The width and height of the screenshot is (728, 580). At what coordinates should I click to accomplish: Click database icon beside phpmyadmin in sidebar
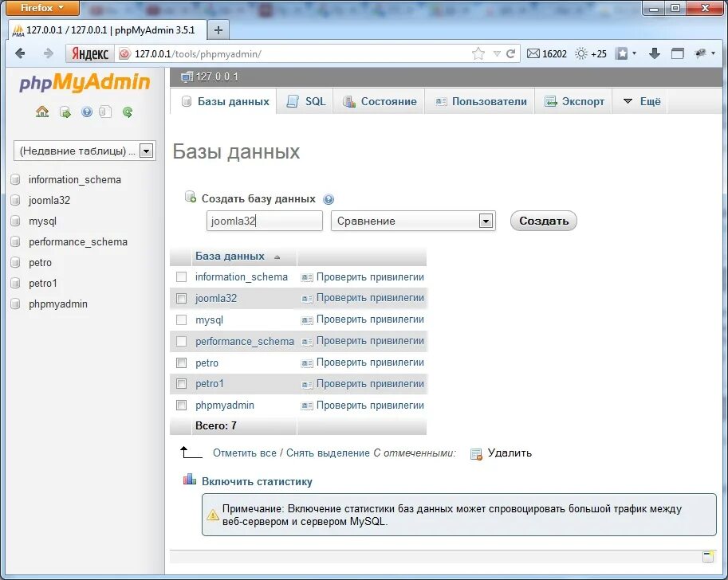pos(15,304)
